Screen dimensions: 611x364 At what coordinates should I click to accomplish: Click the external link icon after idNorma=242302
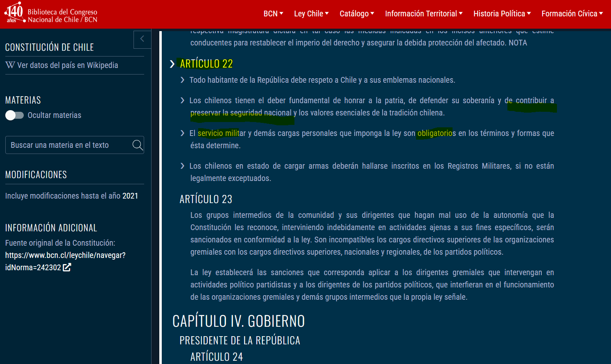click(x=67, y=267)
